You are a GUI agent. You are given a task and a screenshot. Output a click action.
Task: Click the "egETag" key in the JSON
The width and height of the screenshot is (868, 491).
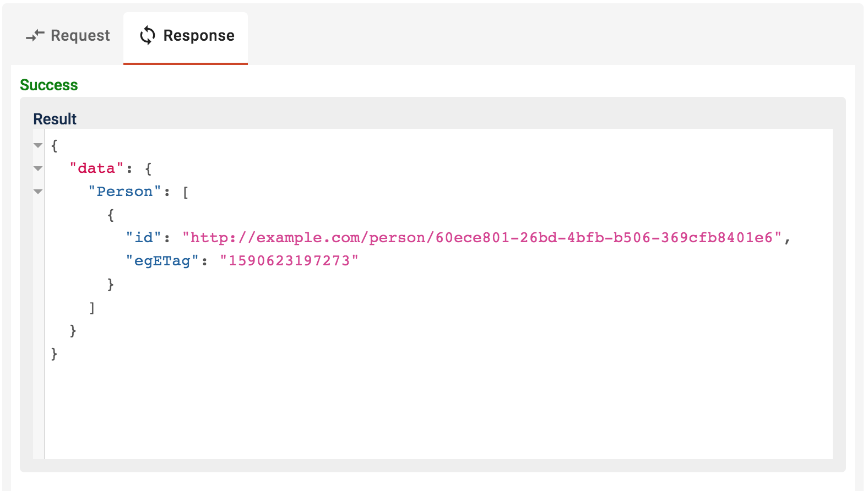[162, 261]
